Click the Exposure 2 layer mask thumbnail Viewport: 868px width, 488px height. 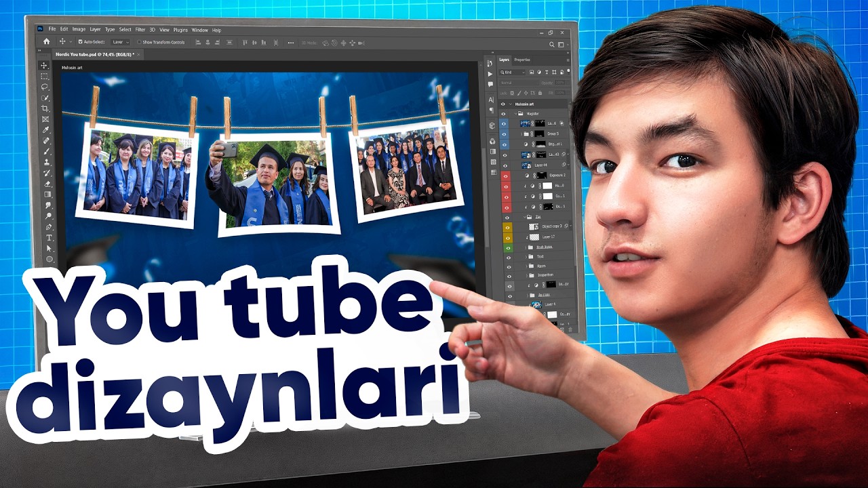point(542,175)
